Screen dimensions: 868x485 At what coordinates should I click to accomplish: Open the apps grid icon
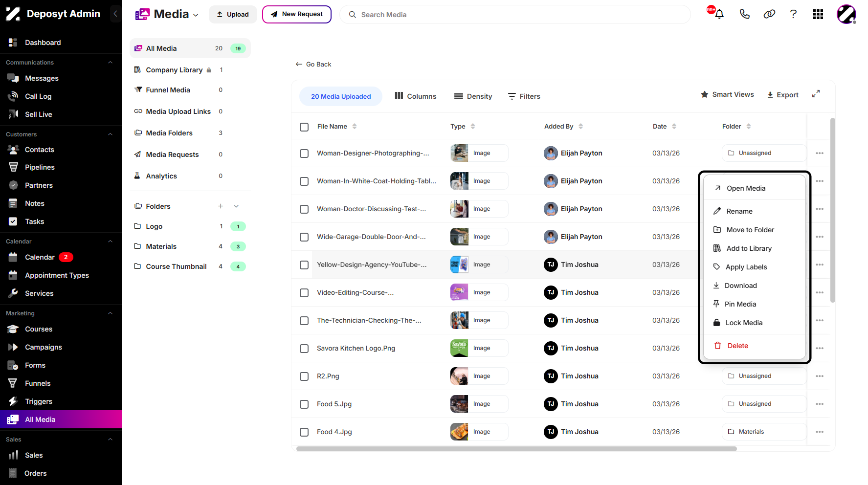coord(818,14)
